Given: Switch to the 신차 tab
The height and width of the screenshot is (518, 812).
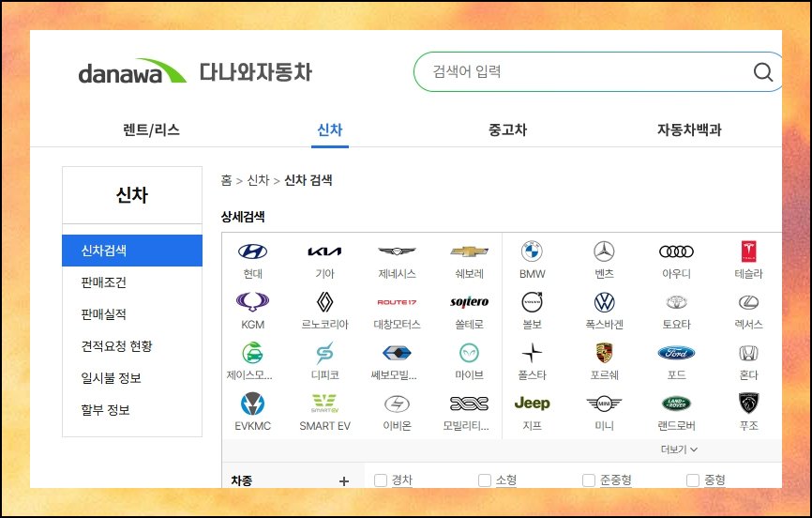Looking at the screenshot, I should tap(330, 129).
